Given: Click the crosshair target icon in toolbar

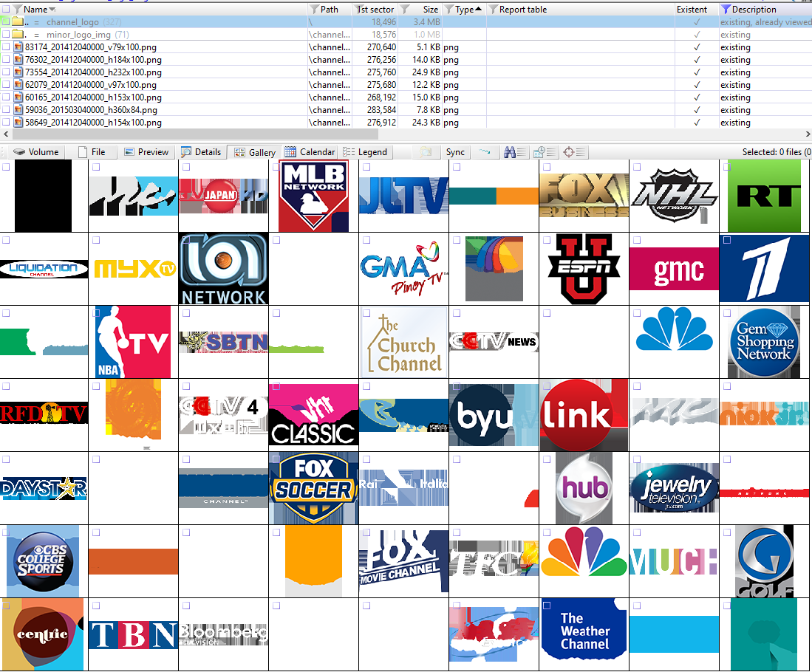Looking at the screenshot, I should (569, 152).
